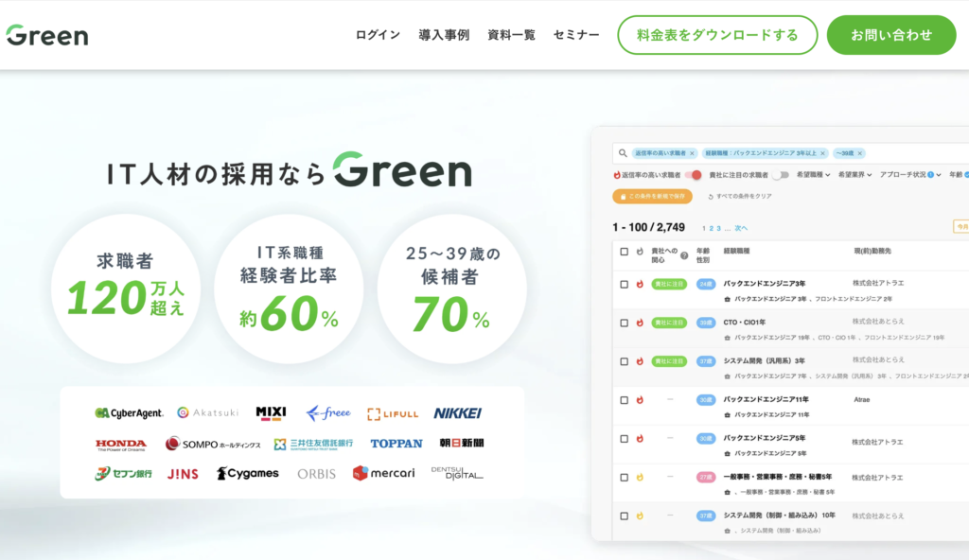Screen dimensions: 969x560
Task: Check the システム開発（制御・組み込み）row checkbox
Action: click(x=625, y=516)
